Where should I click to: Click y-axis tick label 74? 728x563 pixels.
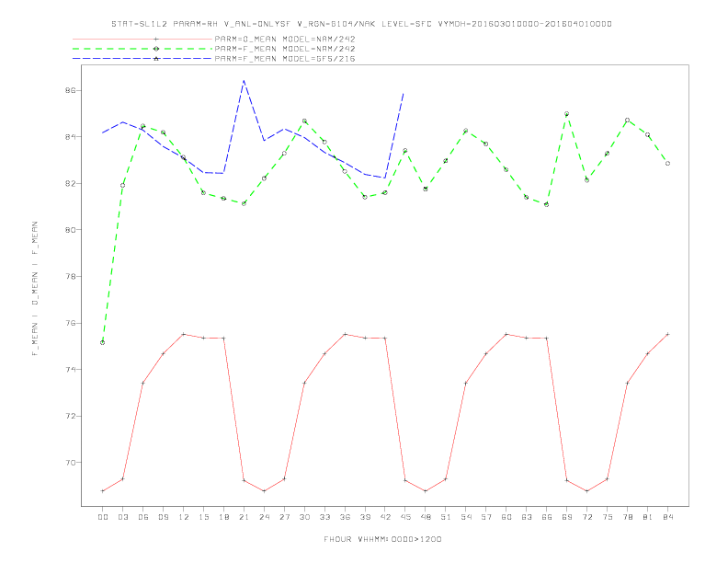click(x=70, y=369)
